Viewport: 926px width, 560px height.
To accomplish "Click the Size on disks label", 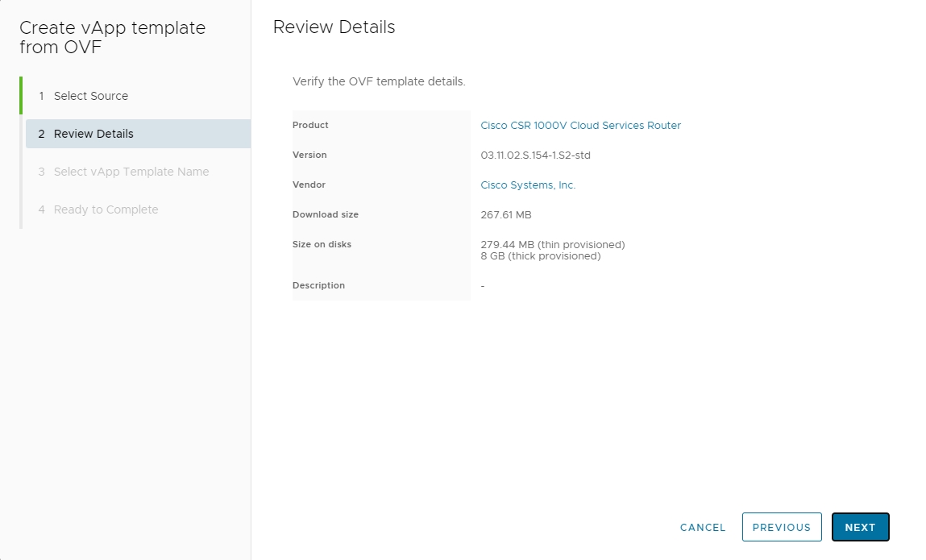I will click(x=322, y=244).
